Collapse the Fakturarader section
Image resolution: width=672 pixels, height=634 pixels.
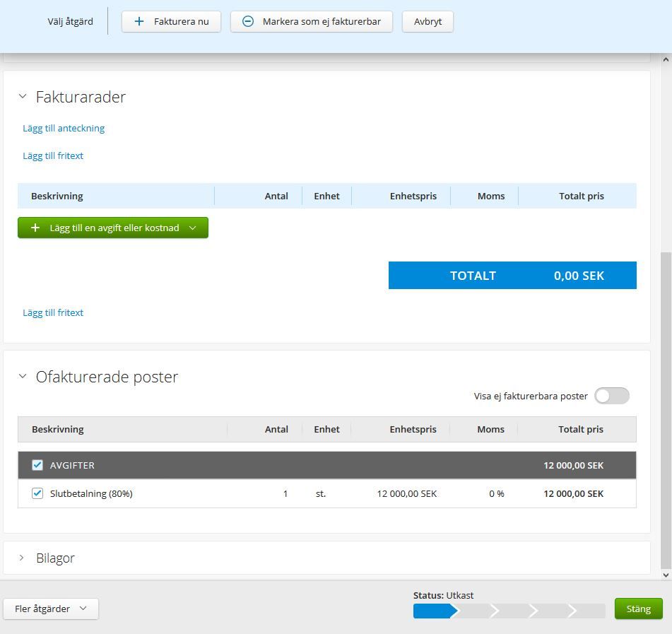pyautogui.click(x=23, y=96)
